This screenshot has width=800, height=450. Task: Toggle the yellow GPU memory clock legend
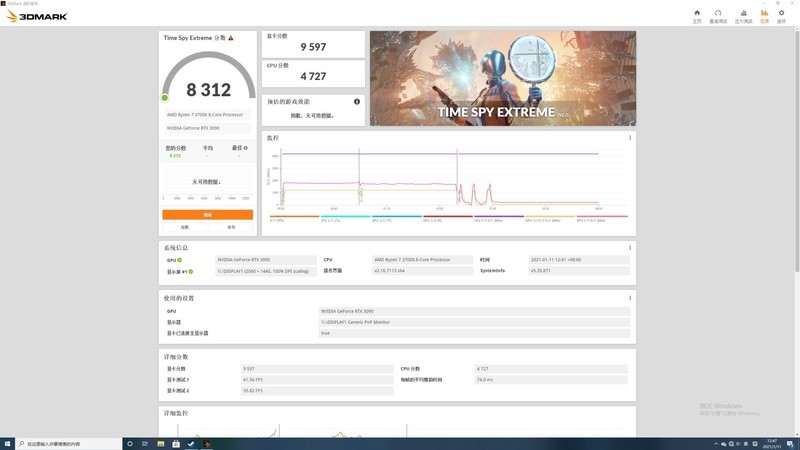(x=551, y=218)
